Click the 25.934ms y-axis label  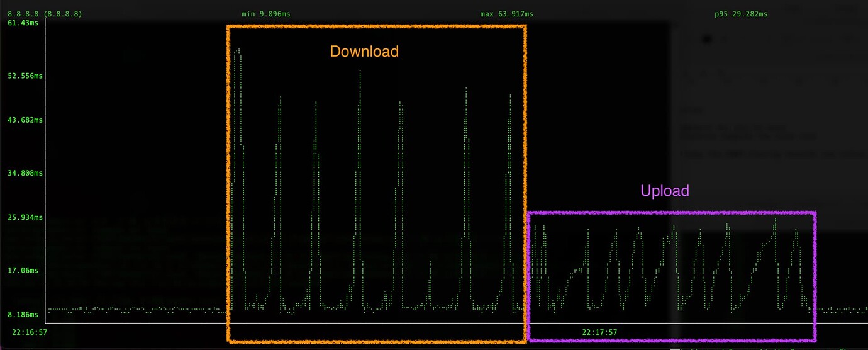[x=25, y=217]
